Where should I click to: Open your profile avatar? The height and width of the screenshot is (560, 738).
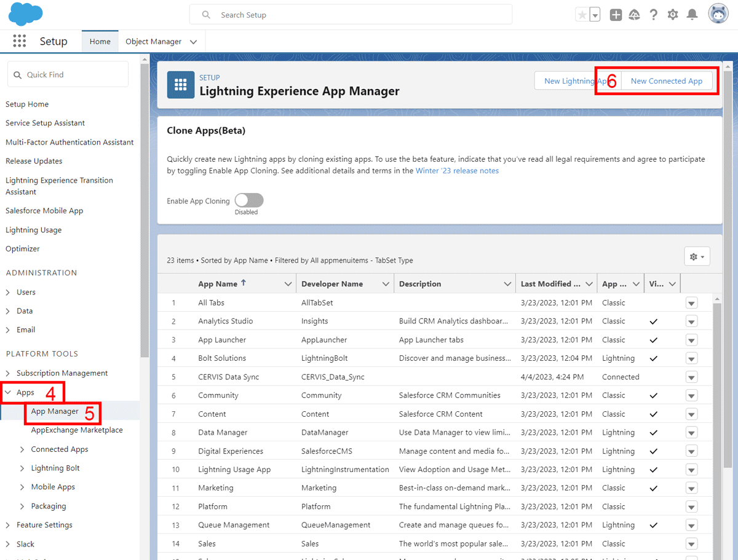tap(718, 13)
